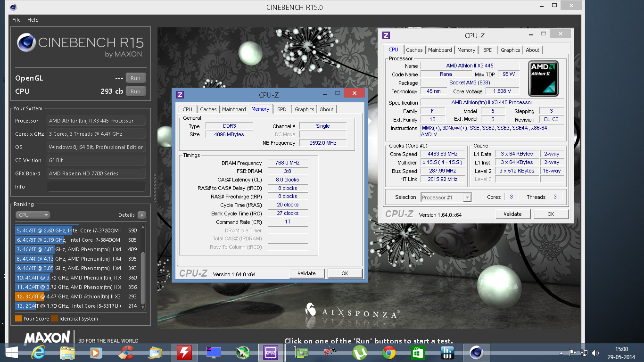Switch to CPU tab in Memory CPU-Z window
Screen dimensions: 644x362
187,109
